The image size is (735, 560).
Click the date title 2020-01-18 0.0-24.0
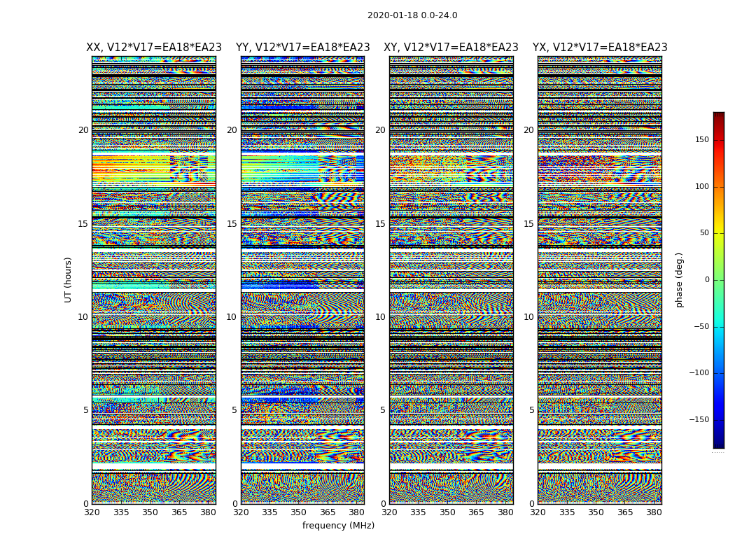coord(412,15)
